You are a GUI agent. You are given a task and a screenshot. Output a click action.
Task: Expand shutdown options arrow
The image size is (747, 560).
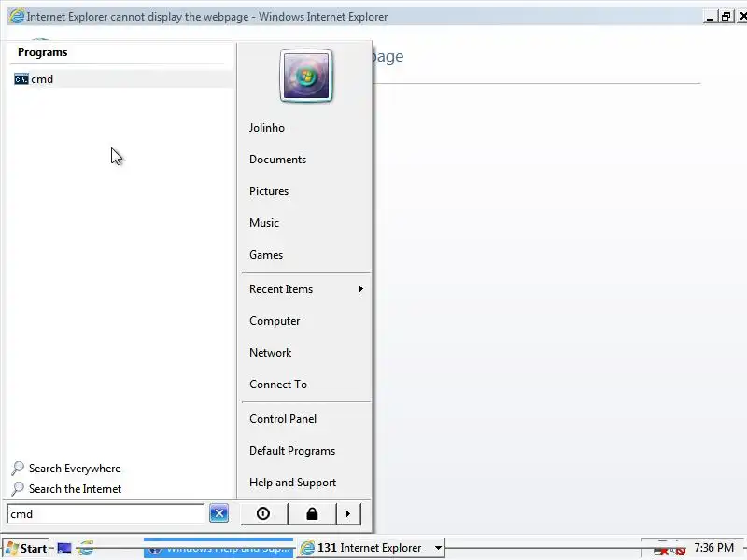click(348, 513)
